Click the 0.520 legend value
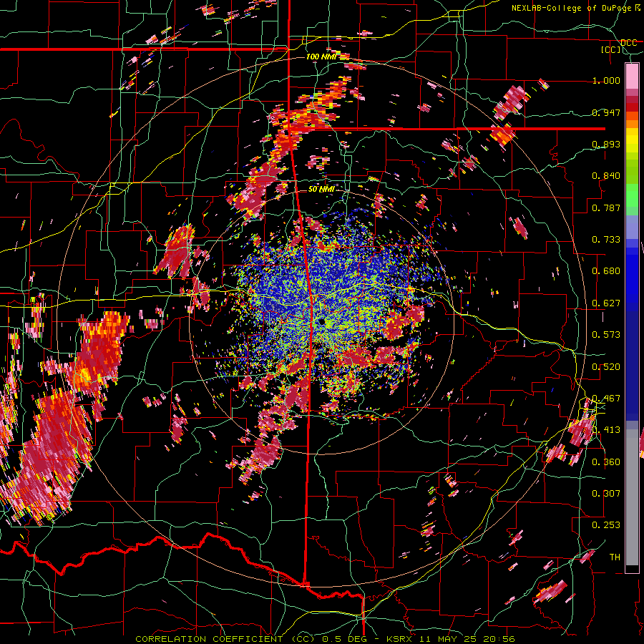This screenshot has height=644, width=644. [x=606, y=367]
